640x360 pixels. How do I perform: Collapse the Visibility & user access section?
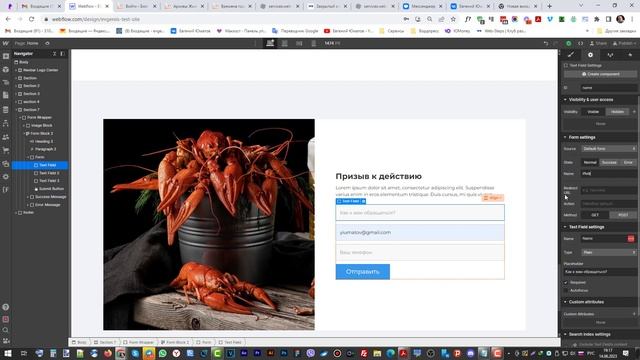pyautogui.click(x=566, y=100)
